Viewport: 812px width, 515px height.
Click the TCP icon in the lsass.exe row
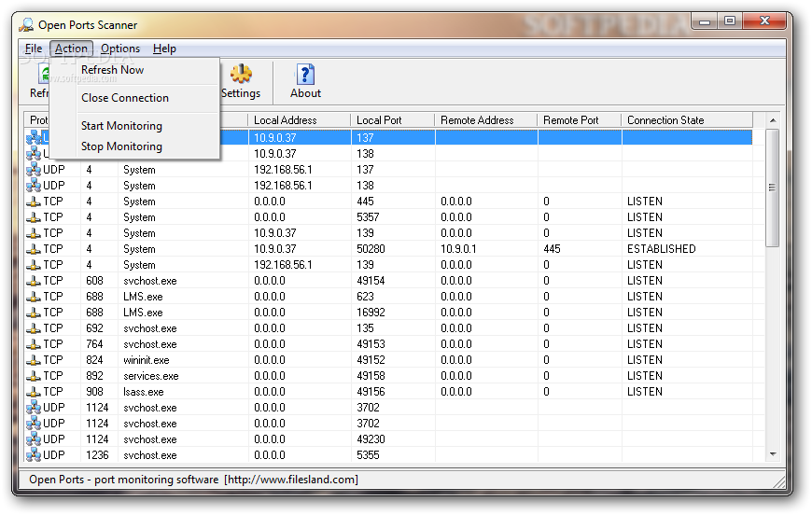pyautogui.click(x=34, y=392)
